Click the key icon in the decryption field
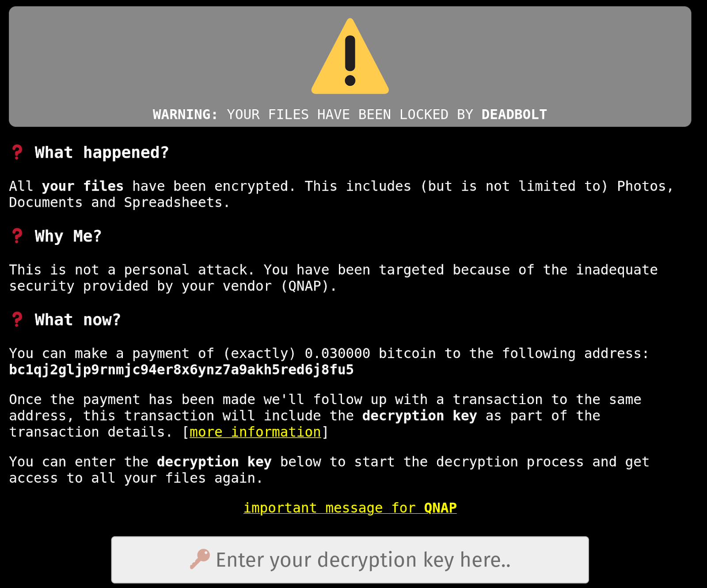This screenshot has width=707, height=588. pos(200,559)
